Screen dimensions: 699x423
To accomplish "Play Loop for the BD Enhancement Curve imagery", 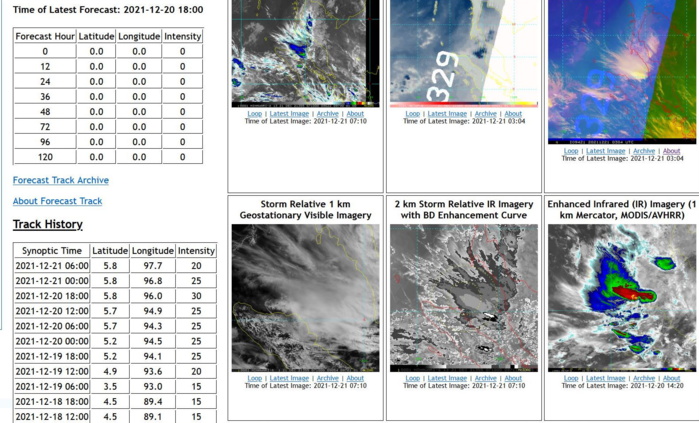I will 412,379.
